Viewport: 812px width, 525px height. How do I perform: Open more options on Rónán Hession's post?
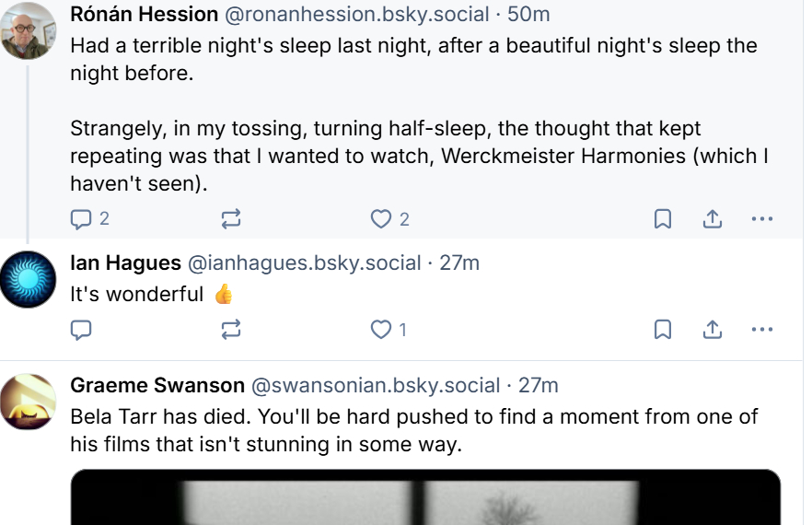[761, 219]
